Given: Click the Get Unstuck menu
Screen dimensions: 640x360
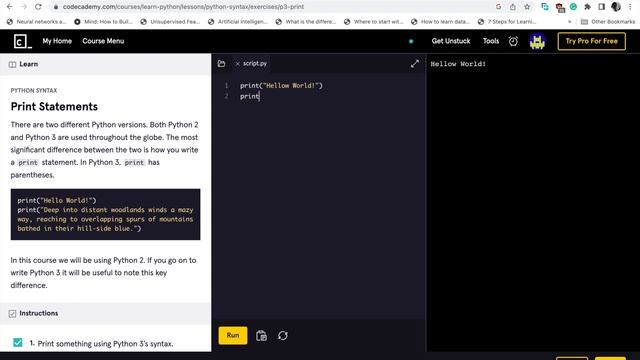Looking at the screenshot, I should pyautogui.click(x=451, y=41).
